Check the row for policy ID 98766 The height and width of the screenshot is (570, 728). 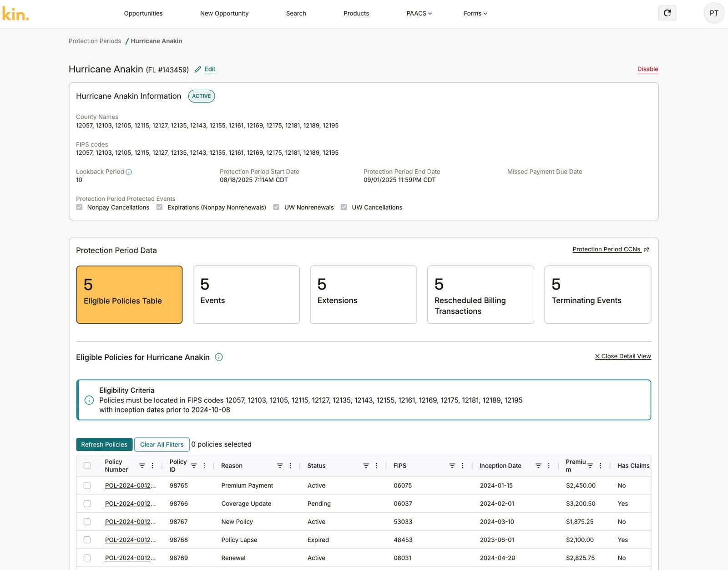coord(87,504)
